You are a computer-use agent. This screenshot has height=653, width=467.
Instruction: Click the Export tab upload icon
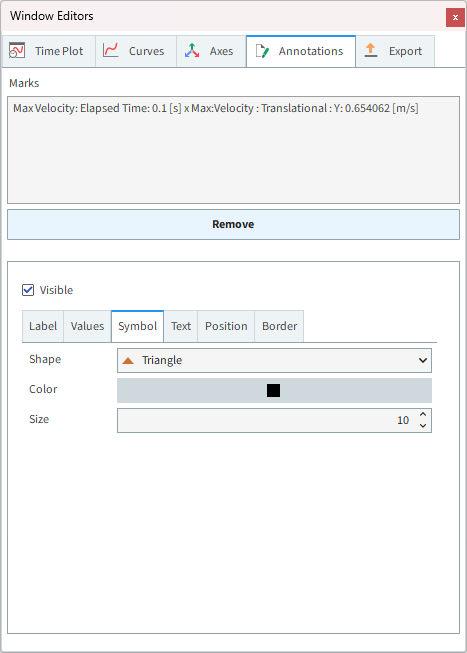370,50
